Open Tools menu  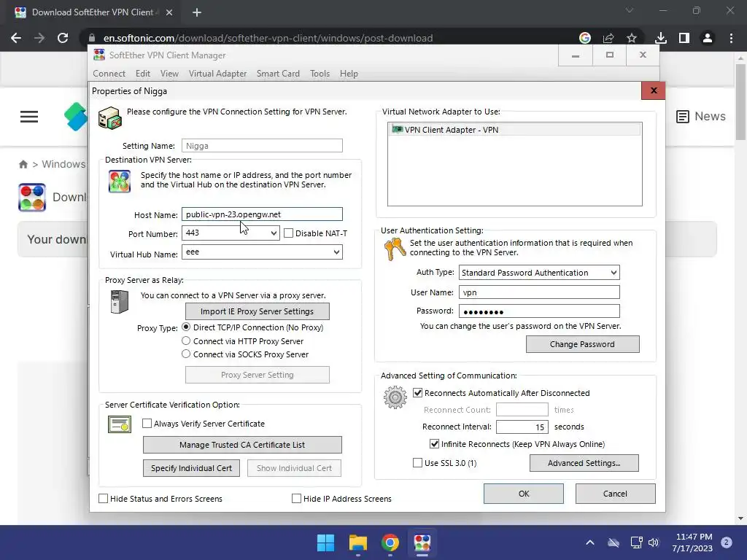[320, 74]
